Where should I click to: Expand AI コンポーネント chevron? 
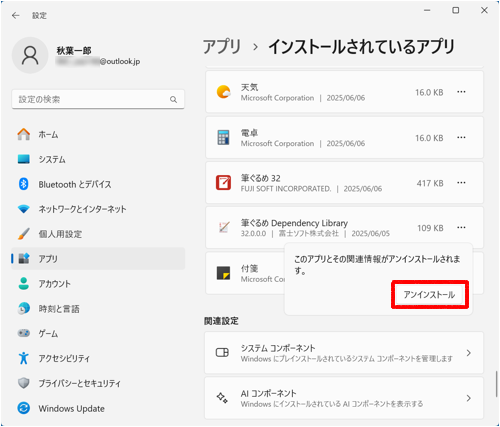pyautogui.click(x=469, y=398)
